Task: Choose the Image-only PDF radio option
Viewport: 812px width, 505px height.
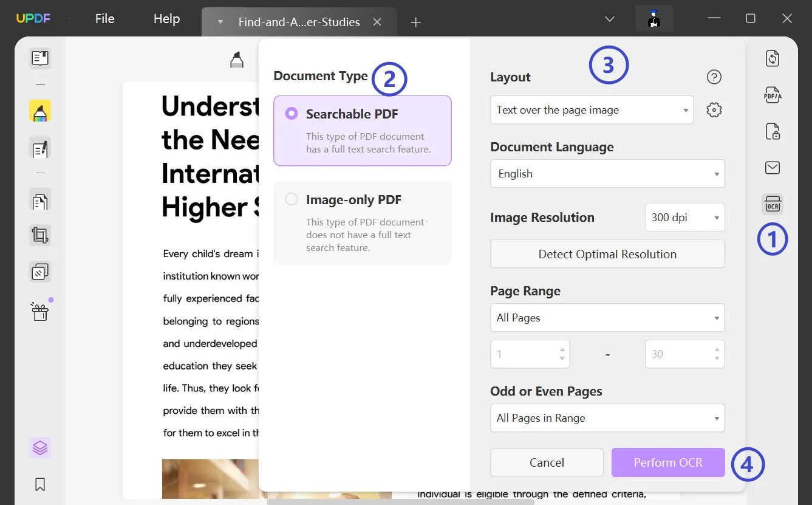Action: [292, 199]
